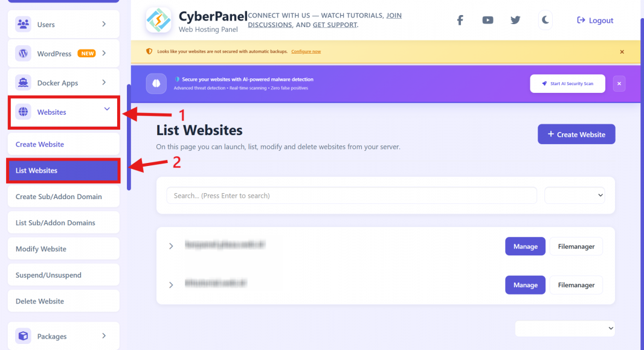Open the dropdown at the page bottom
The height and width of the screenshot is (350, 644).
pyautogui.click(x=565, y=328)
